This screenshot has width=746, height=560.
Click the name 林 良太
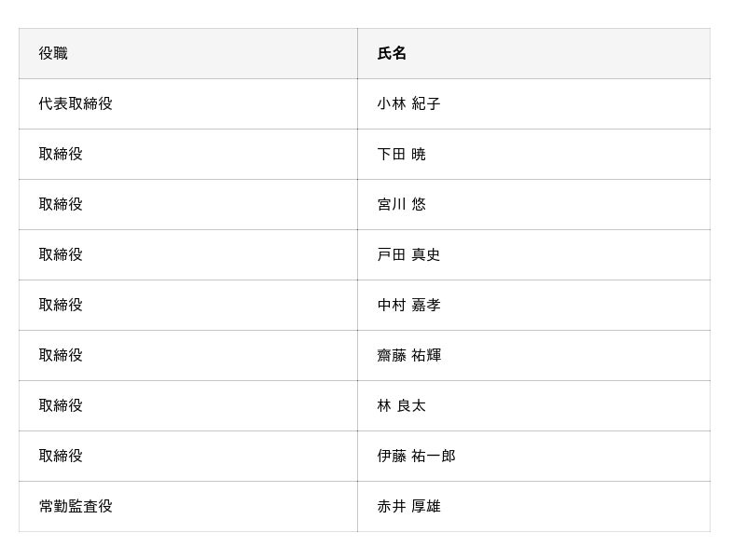tap(401, 406)
